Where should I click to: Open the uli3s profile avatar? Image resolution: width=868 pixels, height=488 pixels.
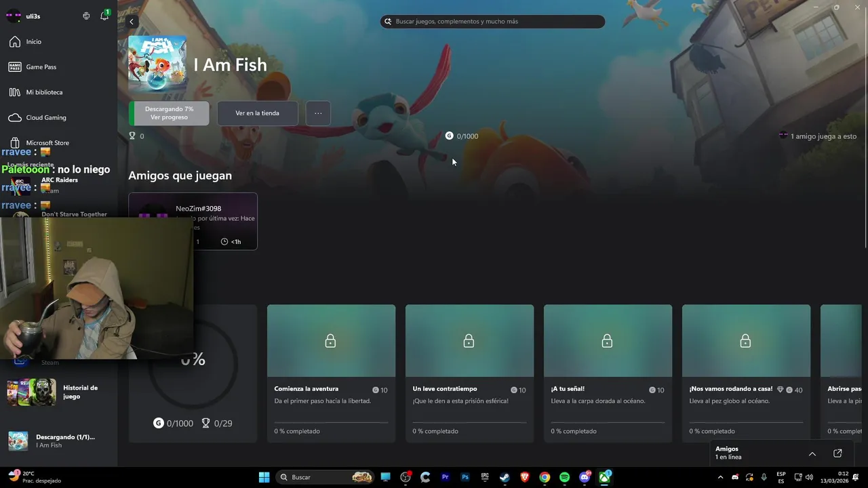(14, 16)
